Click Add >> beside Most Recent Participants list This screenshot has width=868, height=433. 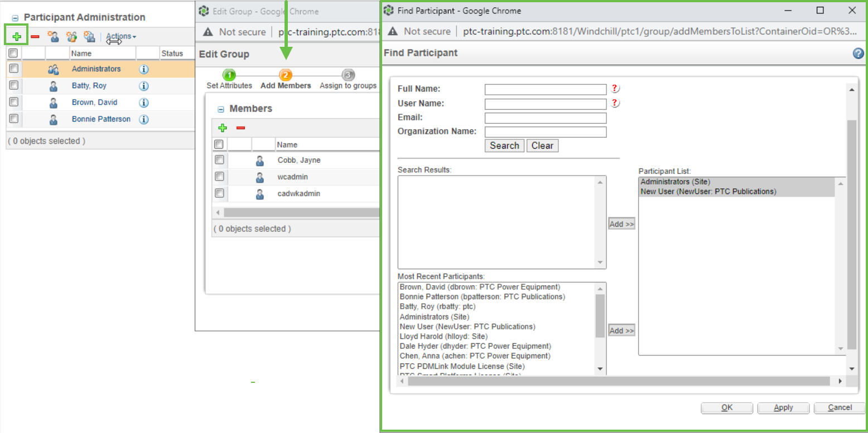point(621,331)
